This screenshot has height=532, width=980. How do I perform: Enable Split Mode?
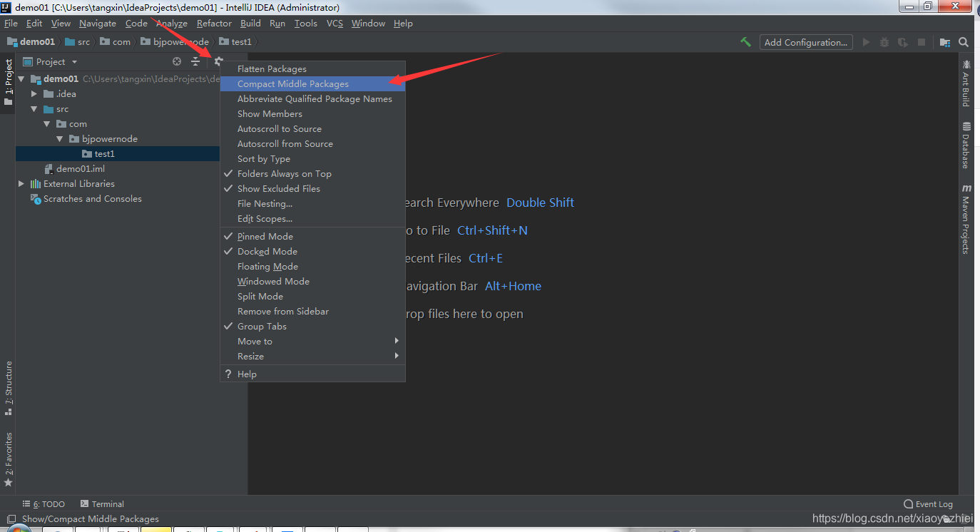[312, 296]
